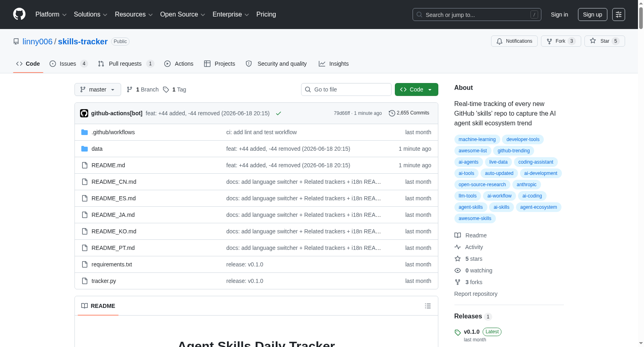The image size is (644, 347).
Task: Select the agent-ecosystem topic tag
Action: (539, 207)
